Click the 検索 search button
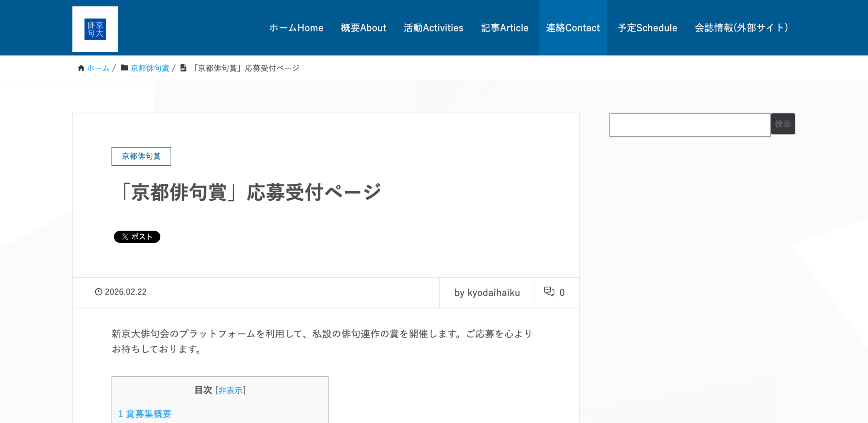The image size is (868, 423). point(783,124)
